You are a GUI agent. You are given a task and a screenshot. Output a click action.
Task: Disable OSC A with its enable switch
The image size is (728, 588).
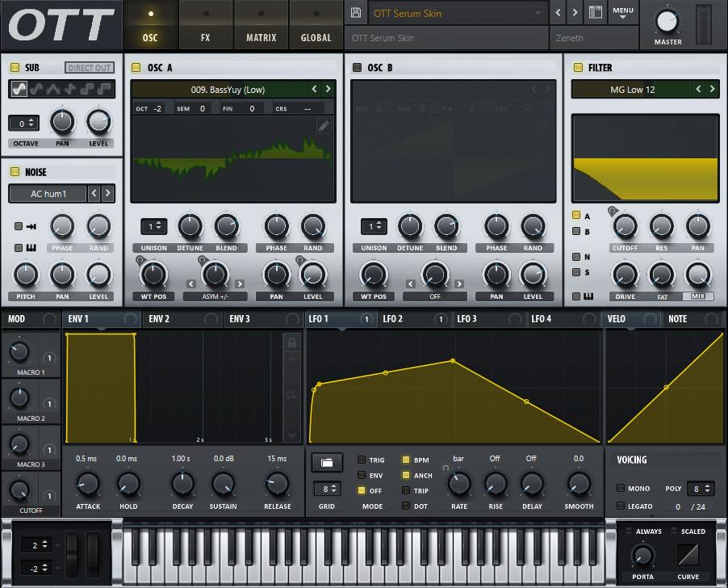[x=136, y=67]
